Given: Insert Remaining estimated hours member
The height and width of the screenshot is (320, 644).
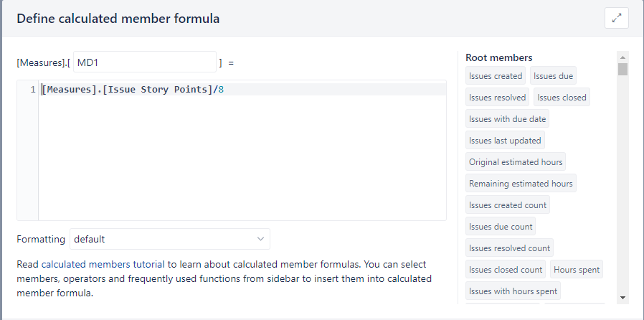Looking at the screenshot, I should tap(521, 184).
